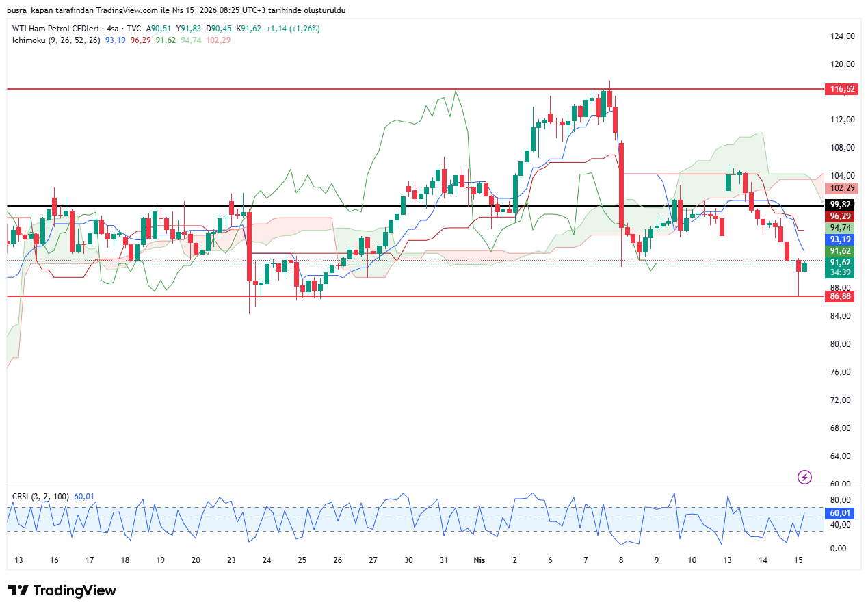Open the İchimoku (9, 26, 52, 26) indicator legend

(56, 40)
